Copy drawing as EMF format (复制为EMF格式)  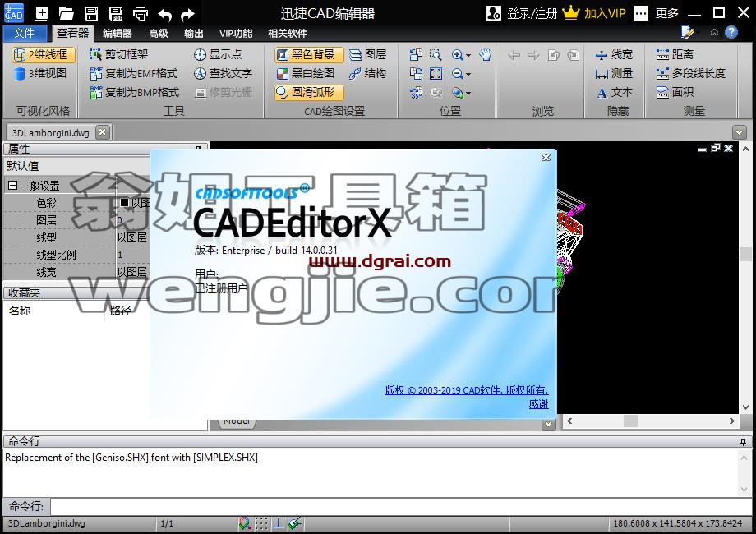134,73
